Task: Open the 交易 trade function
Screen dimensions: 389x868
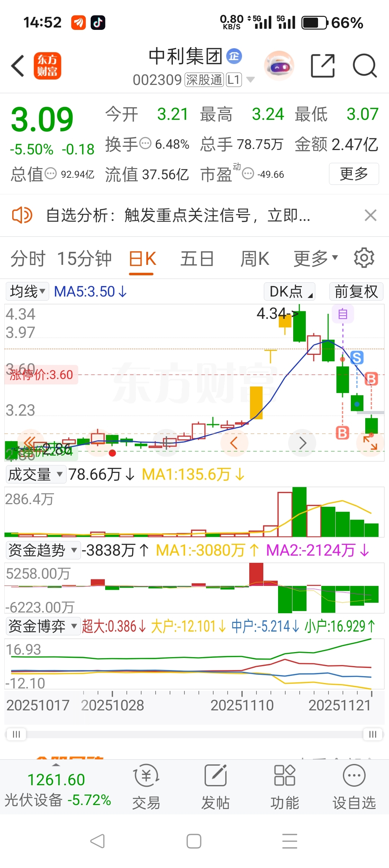Action: point(146,787)
